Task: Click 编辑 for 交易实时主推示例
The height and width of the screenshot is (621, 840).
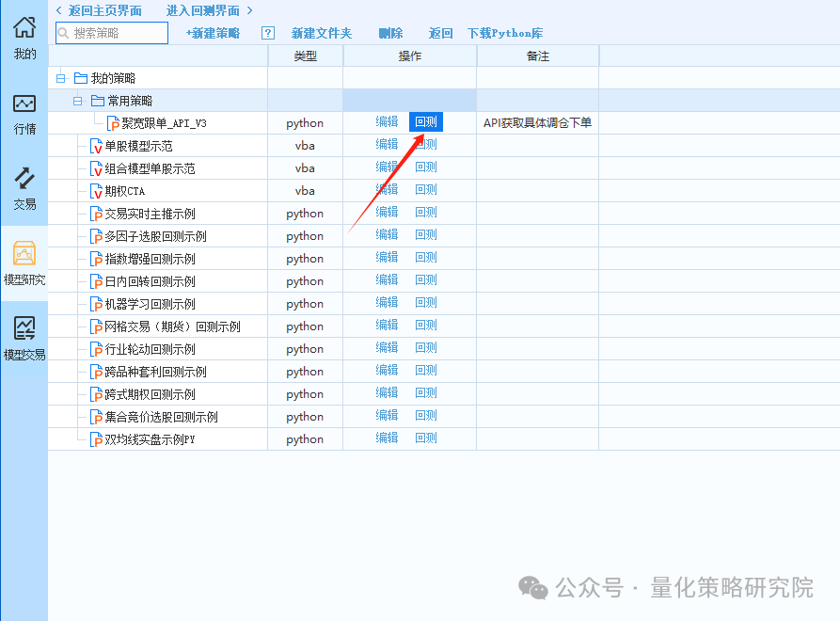Action: click(387, 213)
